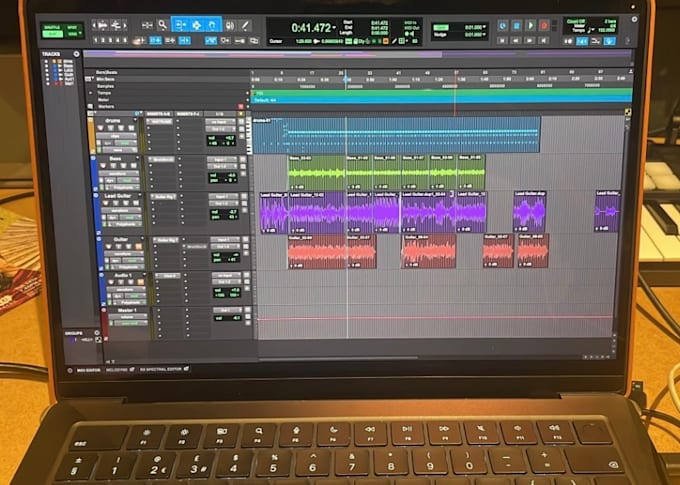
Task: Click the Stop button in transport
Action: click(x=516, y=26)
